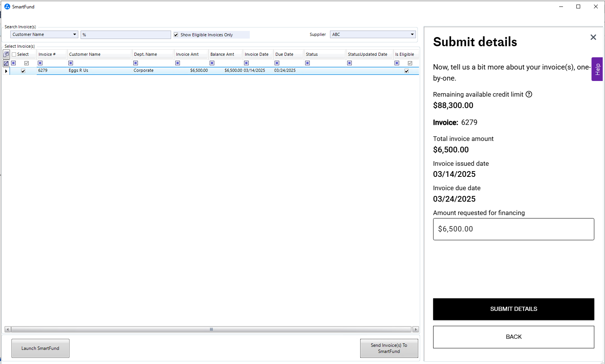
Task: Click the horizontal scrollbar thumb
Action: 211,329
